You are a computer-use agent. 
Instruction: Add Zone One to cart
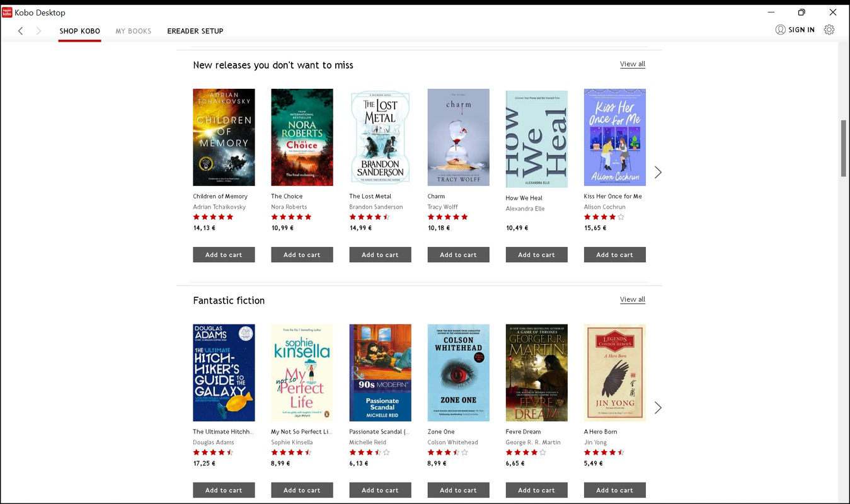click(x=458, y=490)
